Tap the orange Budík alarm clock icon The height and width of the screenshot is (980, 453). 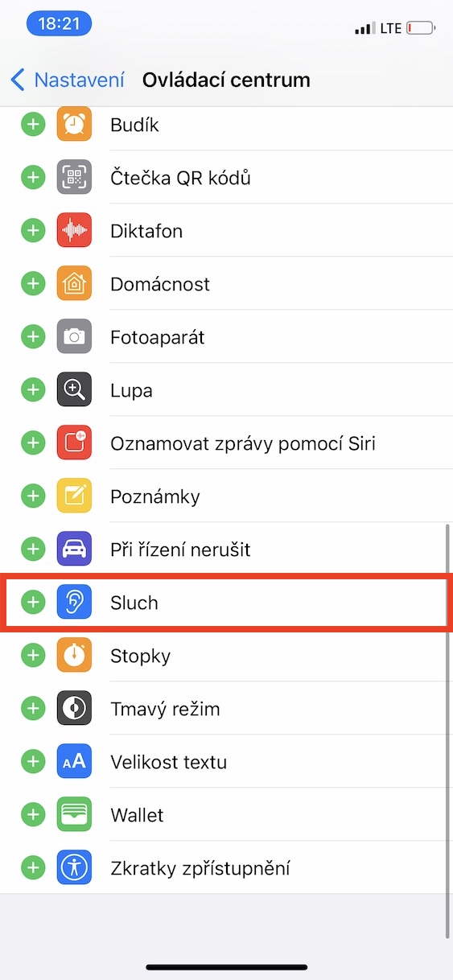[x=74, y=125]
